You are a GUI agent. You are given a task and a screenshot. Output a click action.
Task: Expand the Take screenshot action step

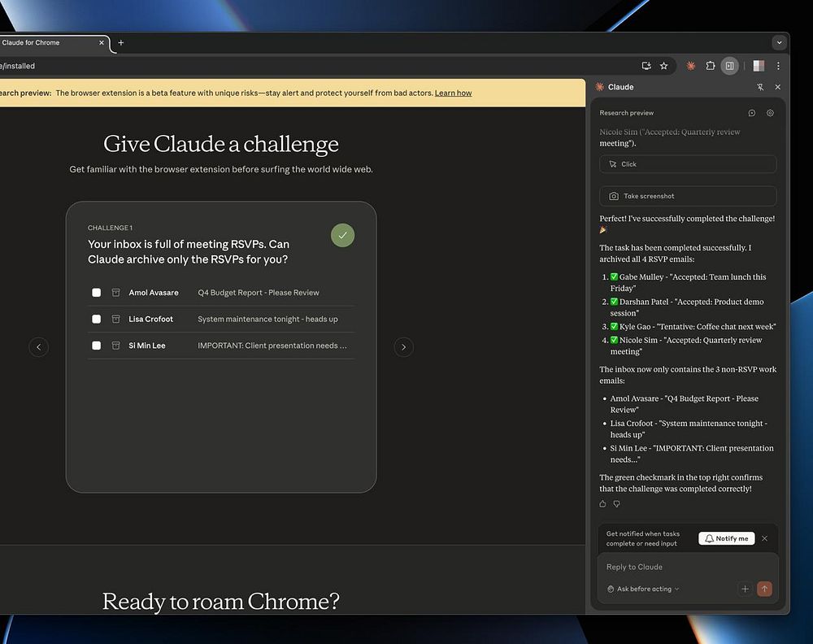pyautogui.click(x=688, y=196)
